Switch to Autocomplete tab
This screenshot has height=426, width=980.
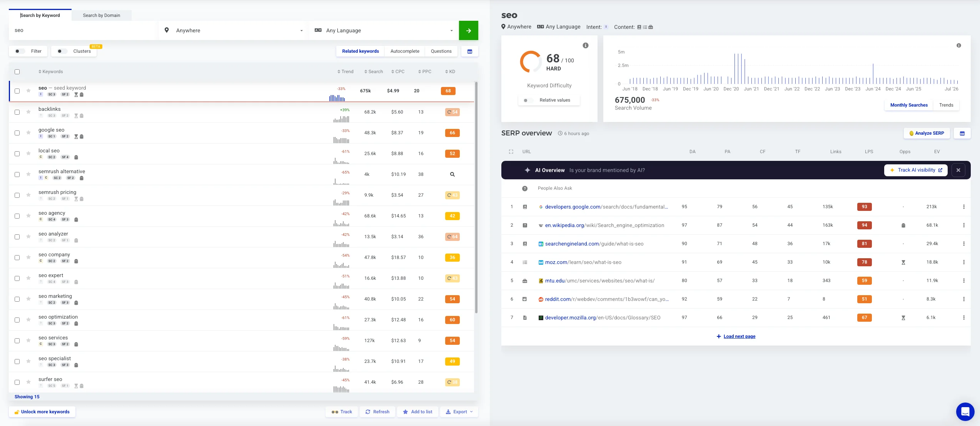pos(405,51)
